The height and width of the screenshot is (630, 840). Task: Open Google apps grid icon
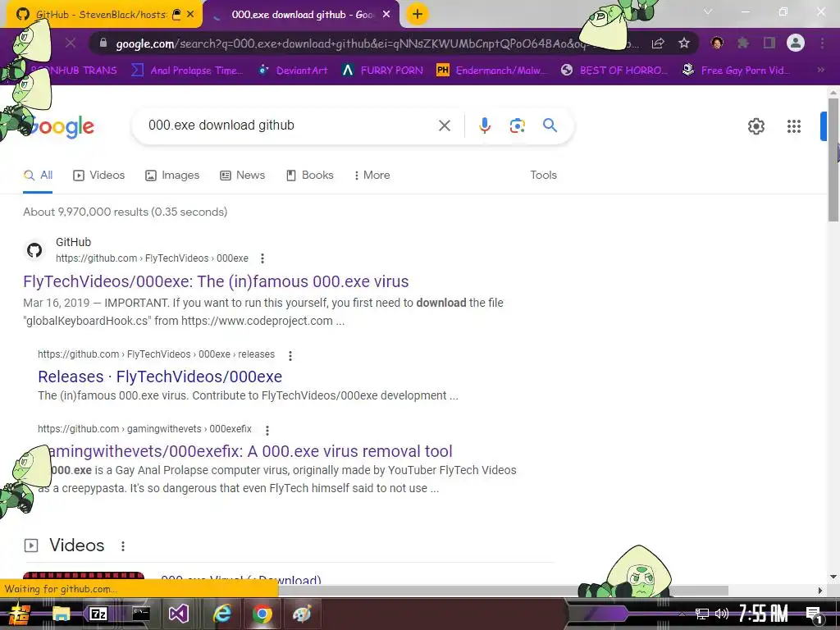point(794,126)
